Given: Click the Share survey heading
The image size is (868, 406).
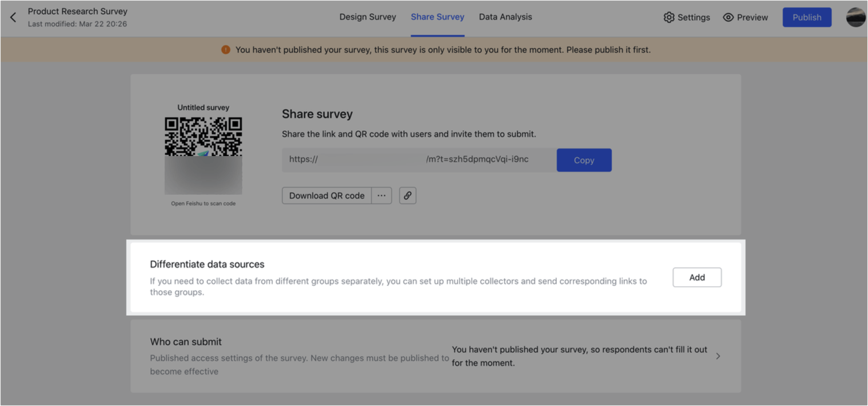Looking at the screenshot, I should [317, 114].
